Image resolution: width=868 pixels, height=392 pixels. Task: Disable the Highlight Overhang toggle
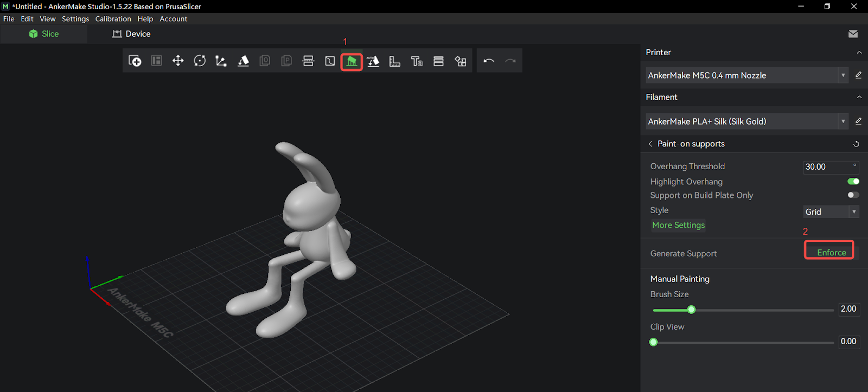(853, 182)
